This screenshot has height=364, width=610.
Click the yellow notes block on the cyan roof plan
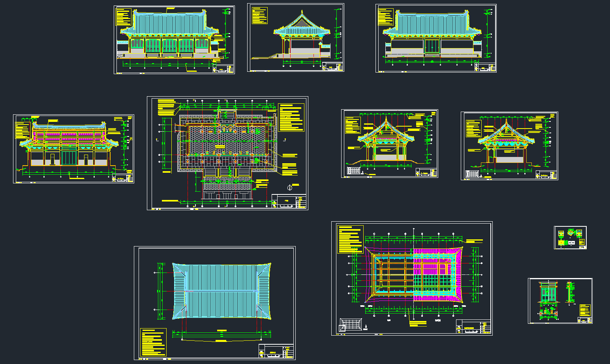click(153, 342)
